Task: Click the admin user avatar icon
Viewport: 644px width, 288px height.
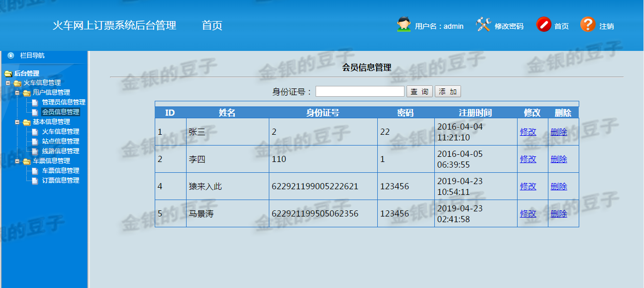Action: pos(404,25)
